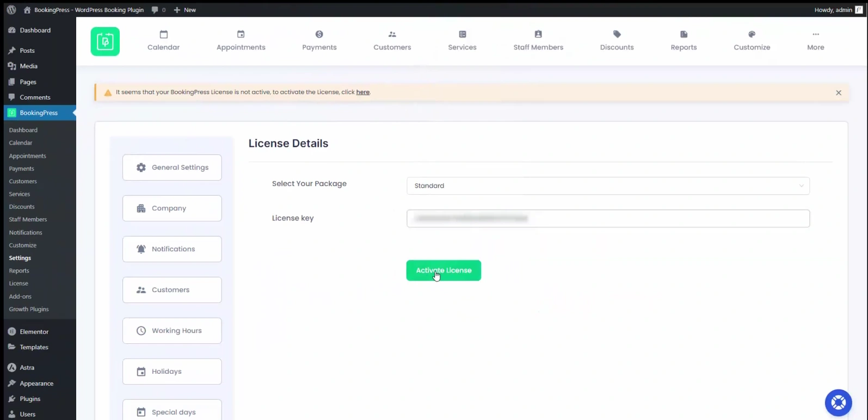
Task: Open the Customers submenu item in sidebar
Action: tap(23, 181)
